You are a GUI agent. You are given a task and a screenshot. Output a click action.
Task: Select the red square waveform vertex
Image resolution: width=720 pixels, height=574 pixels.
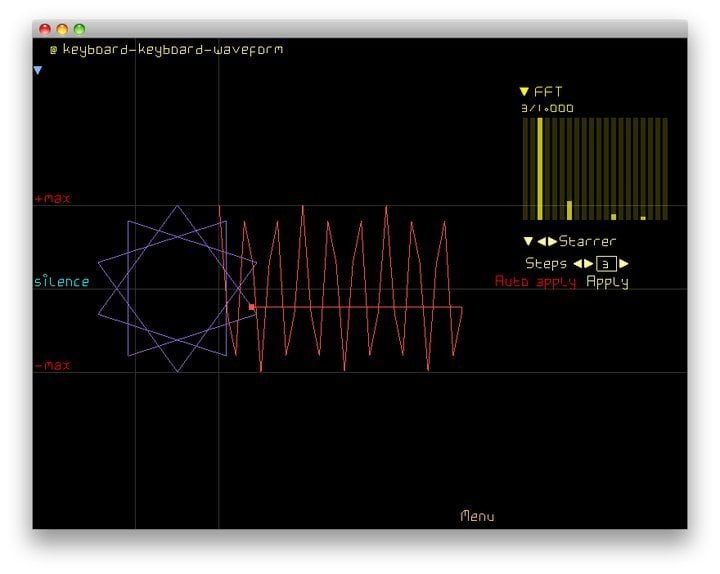252,307
